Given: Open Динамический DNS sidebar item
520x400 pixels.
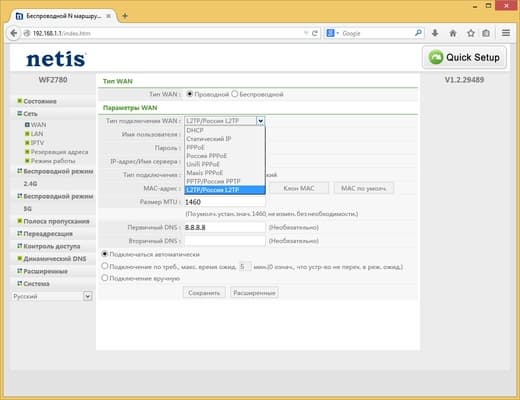Looking at the screenshot, I should click(55, 259).
